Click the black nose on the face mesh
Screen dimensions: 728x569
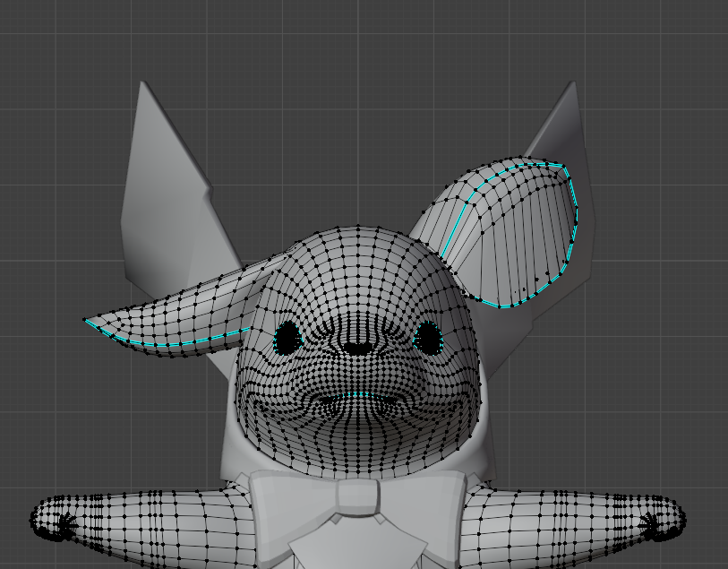tap(357, 348)
